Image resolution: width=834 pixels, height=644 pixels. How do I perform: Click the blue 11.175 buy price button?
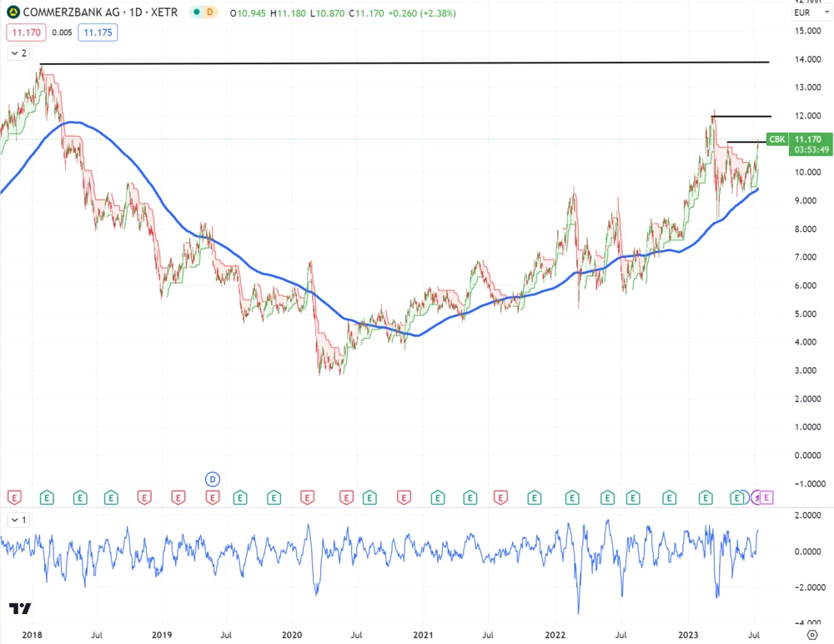[x=98, y=33]
